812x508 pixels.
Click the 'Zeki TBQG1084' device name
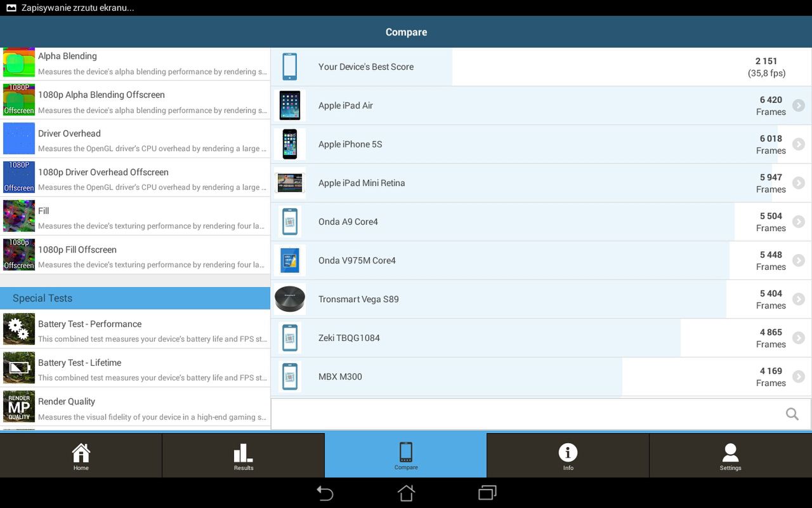pyautogui.click(x=349, y=338)
